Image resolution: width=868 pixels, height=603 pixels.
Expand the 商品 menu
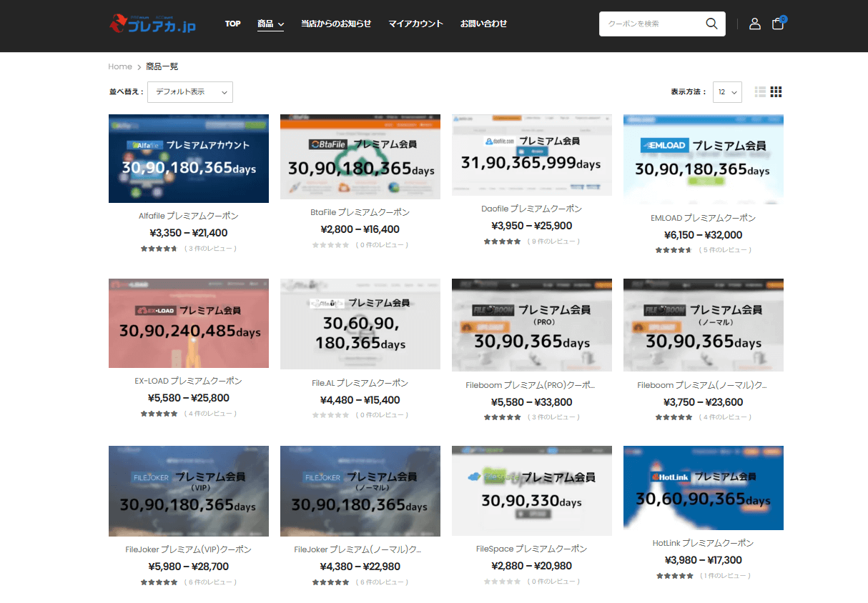[x=270, y=24]
